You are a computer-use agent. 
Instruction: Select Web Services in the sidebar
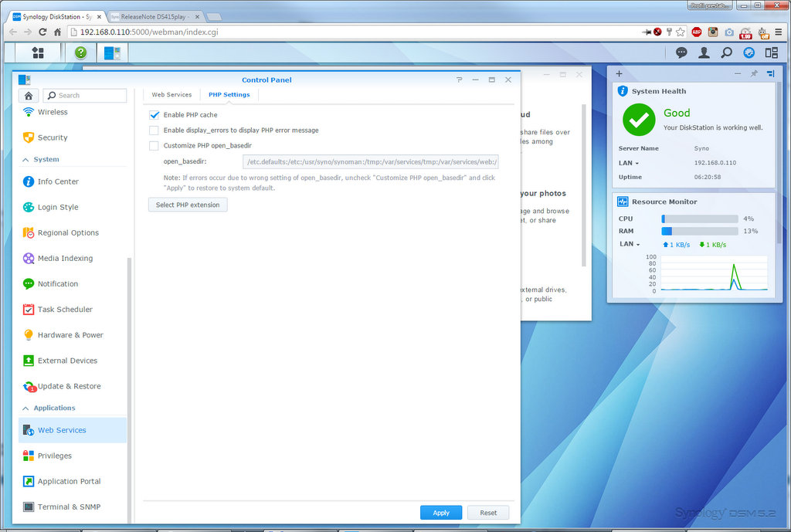click(x=73, y=430)
